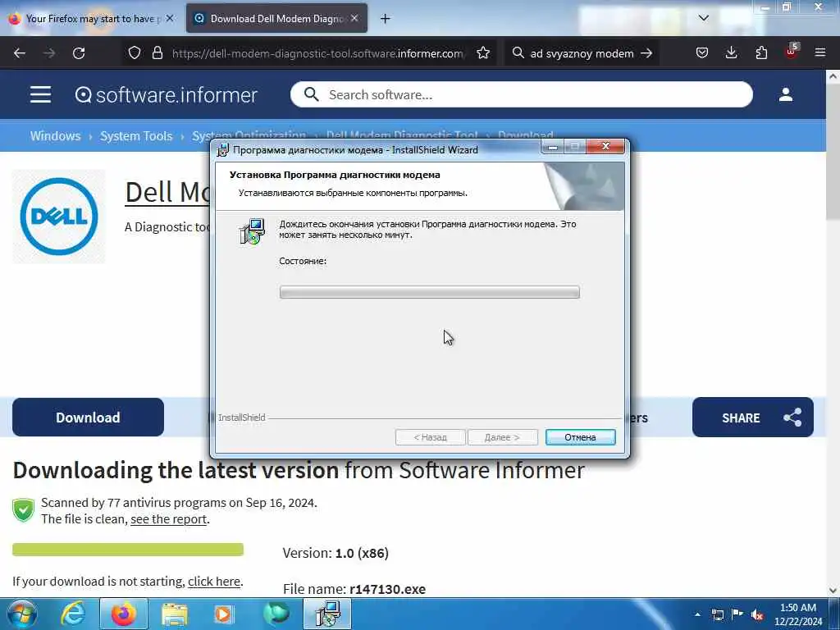Open Save to Pocket icon
Viewport: 840px width, 630px height.
click(702, 52)
